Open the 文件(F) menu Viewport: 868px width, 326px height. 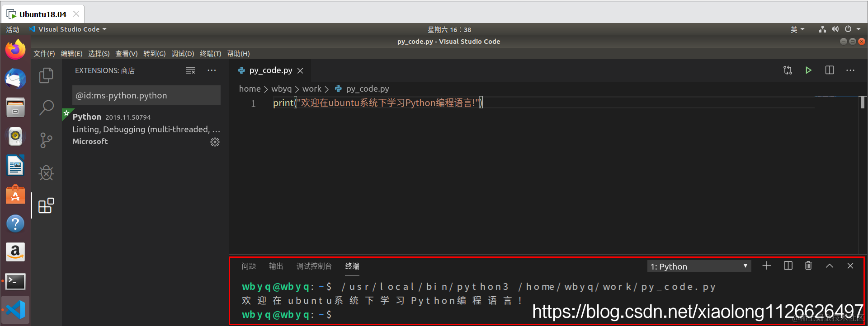click(x=44, y=54)
